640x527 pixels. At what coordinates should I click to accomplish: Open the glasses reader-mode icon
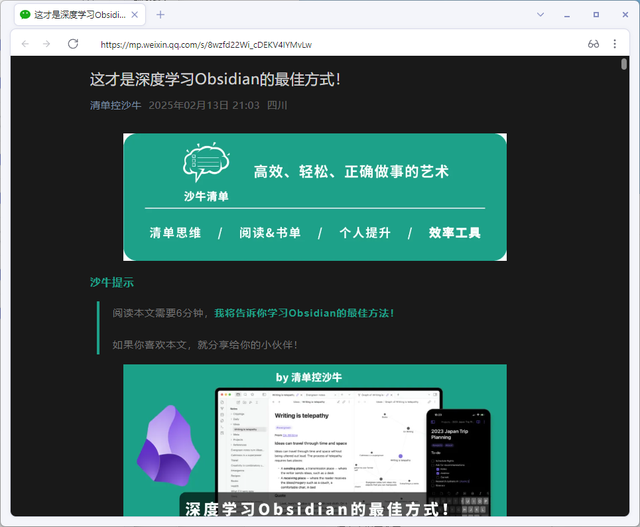click(593, 44)
